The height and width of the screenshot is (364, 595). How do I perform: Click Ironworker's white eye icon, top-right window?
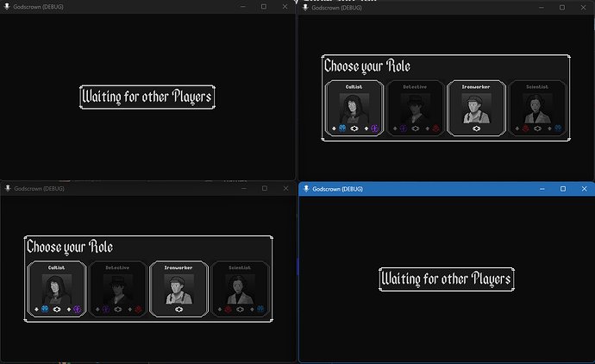tap(476, 129)
